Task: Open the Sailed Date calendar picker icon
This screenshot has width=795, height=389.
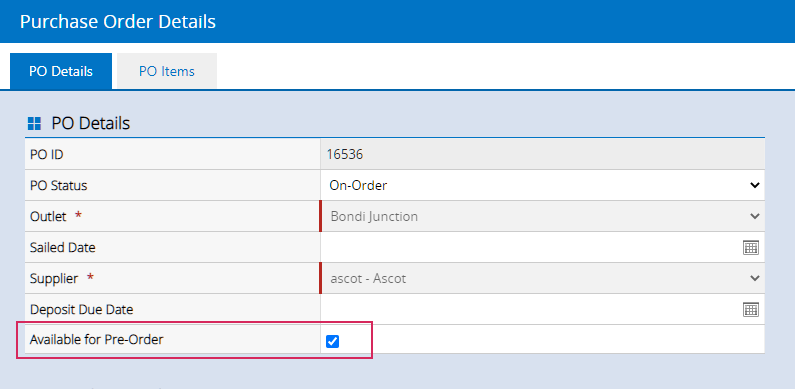Action: [x=750, y=247]
